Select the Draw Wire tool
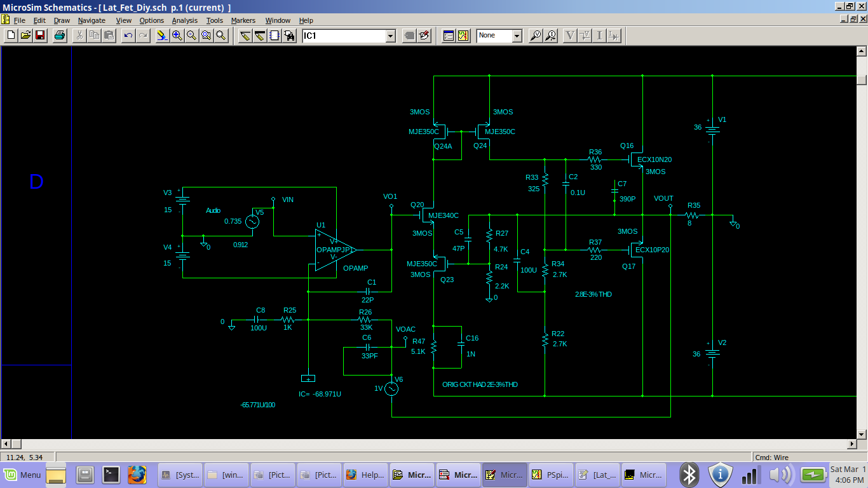The width and height of the screenshot is (868, 488). click(x=245, y=36)
